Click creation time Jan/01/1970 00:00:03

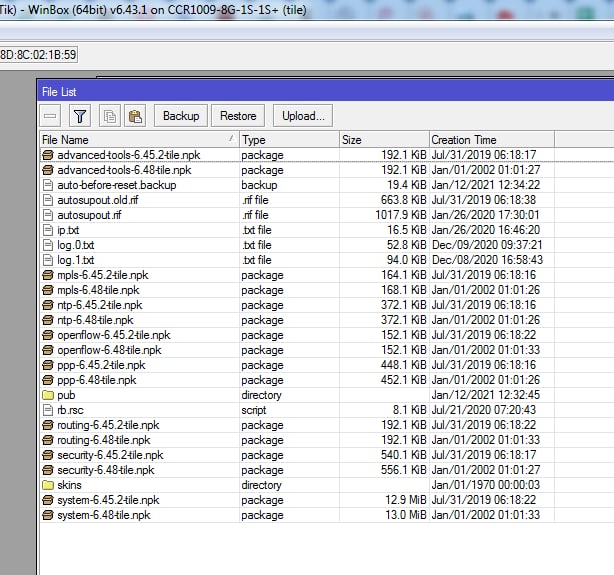(486, 485)
